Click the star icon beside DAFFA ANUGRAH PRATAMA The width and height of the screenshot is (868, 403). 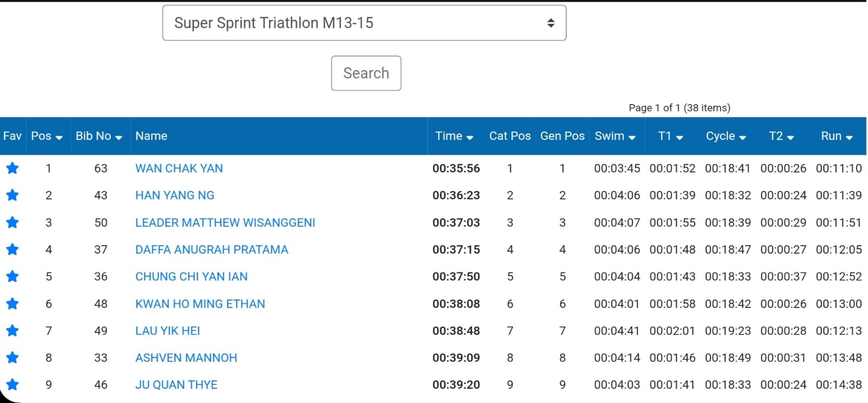[x=12, y=250]
